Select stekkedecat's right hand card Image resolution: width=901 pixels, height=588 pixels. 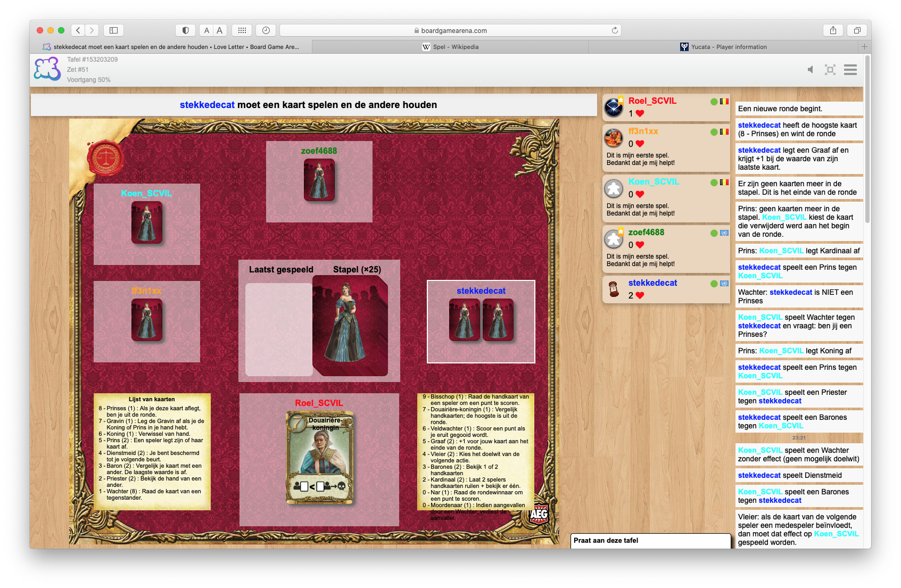[x=498, y=319]
